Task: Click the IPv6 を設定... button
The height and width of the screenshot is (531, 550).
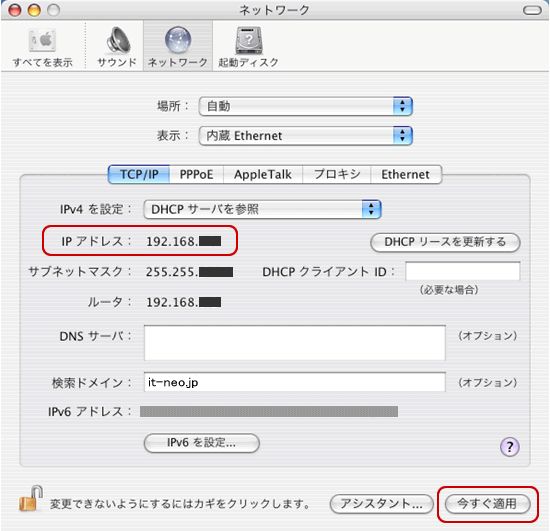Action: (x=202, y=443)
